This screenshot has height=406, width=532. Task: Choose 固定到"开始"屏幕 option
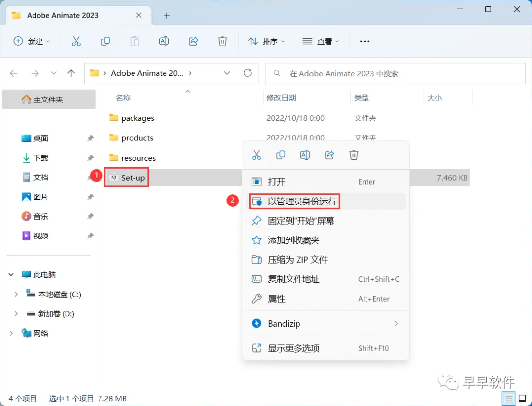(x=326, y=221)
